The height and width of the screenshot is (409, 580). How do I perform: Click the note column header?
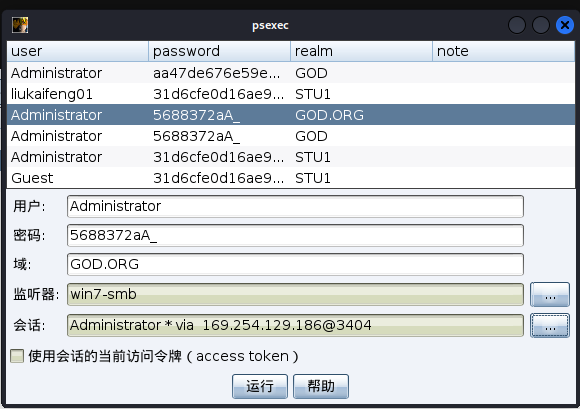coord(503,51)
